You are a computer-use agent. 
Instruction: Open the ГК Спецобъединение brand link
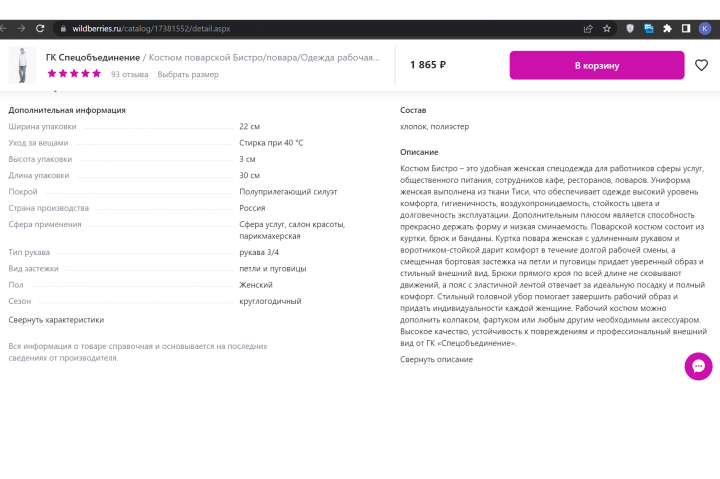tap(93, 57)
